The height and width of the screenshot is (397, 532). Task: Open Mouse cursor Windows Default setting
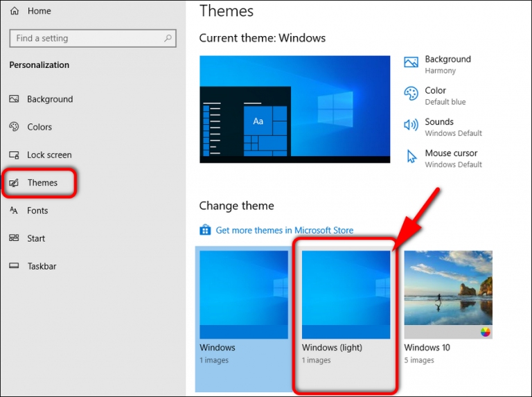click(453, 159)
